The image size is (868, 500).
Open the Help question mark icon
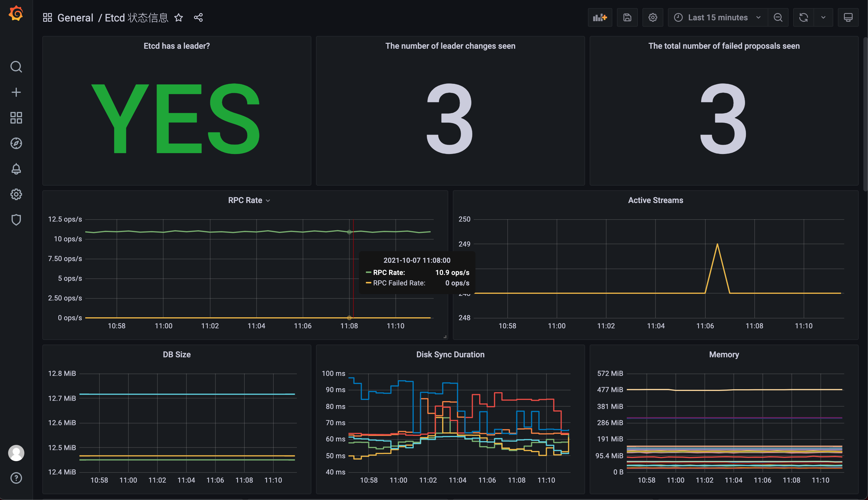click(x=16, y=478)
